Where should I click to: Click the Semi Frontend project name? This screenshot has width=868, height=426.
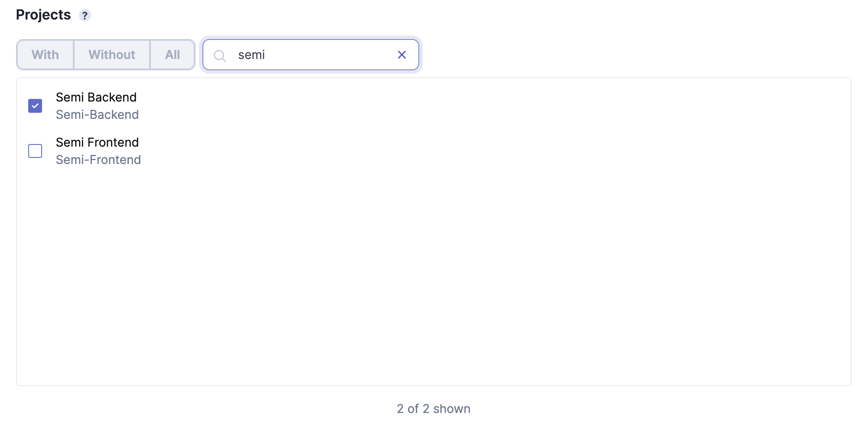(97, 142)
